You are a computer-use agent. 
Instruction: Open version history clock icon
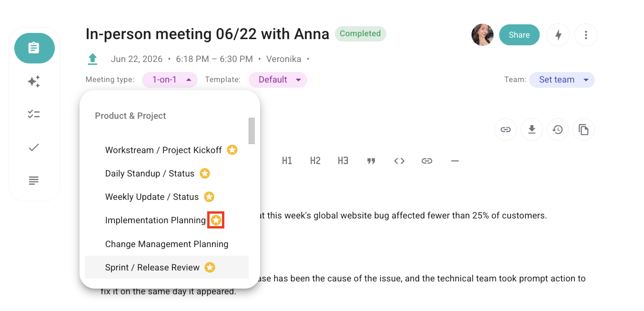(558, 129)
